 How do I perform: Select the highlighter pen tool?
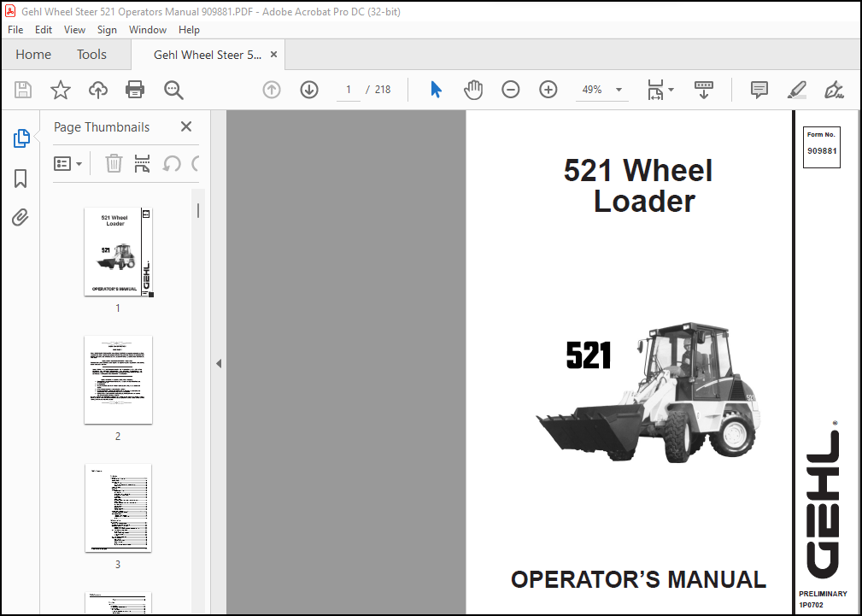point(796,90)
